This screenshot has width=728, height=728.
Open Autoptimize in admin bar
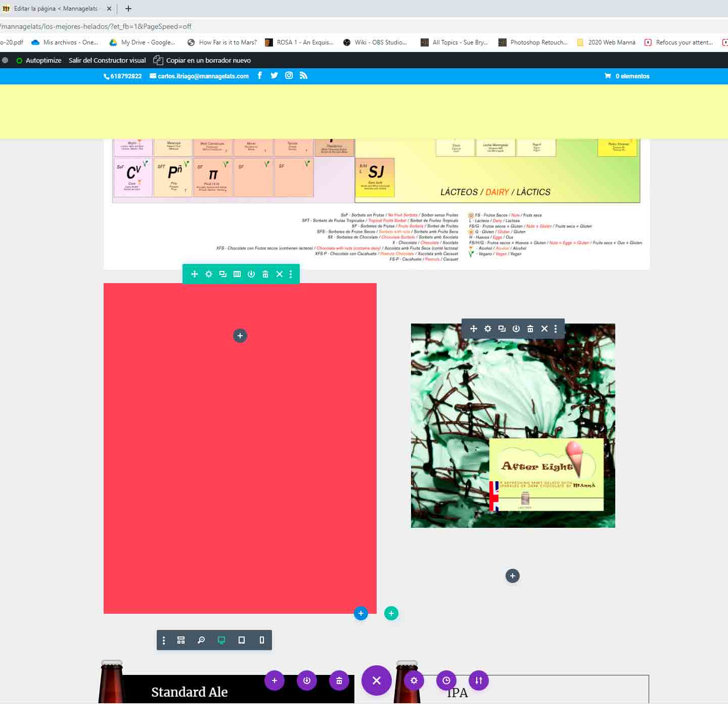[39, 60]
